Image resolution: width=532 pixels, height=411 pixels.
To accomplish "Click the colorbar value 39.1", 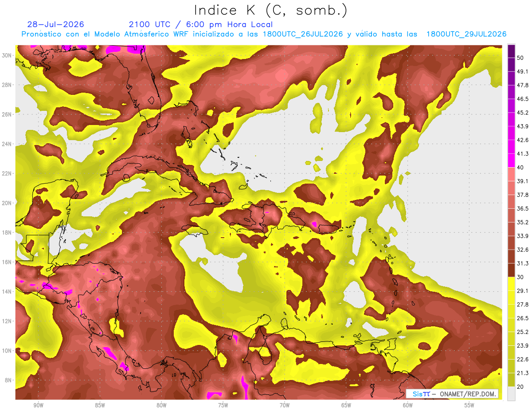I will (x=523, y=181).
